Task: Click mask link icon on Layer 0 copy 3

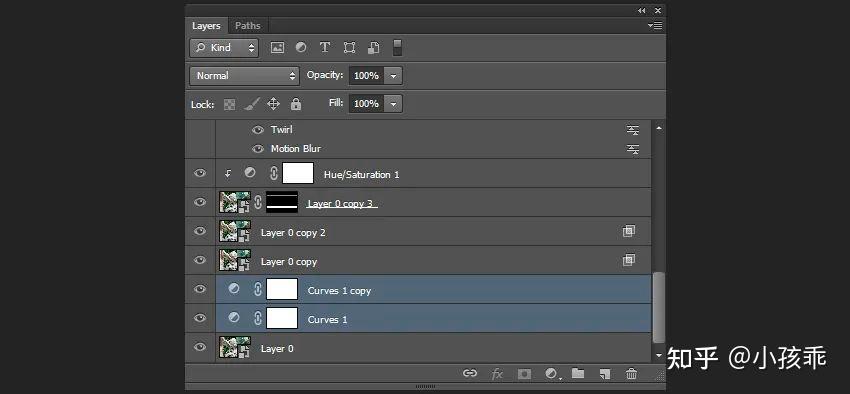Action: click(x=258, y=202)
